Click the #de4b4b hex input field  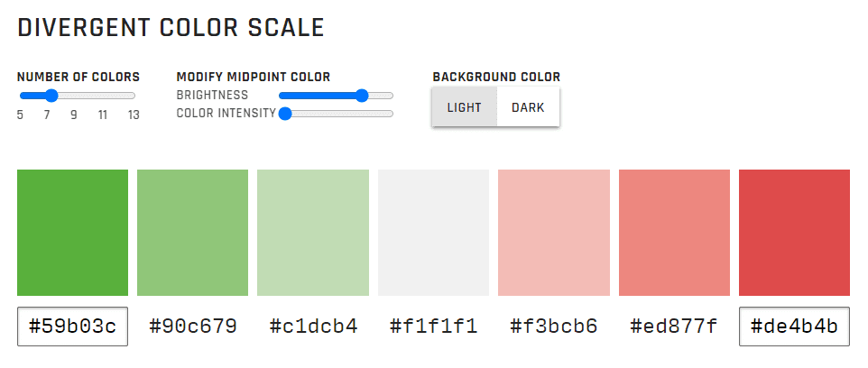(x=794, y=327)
